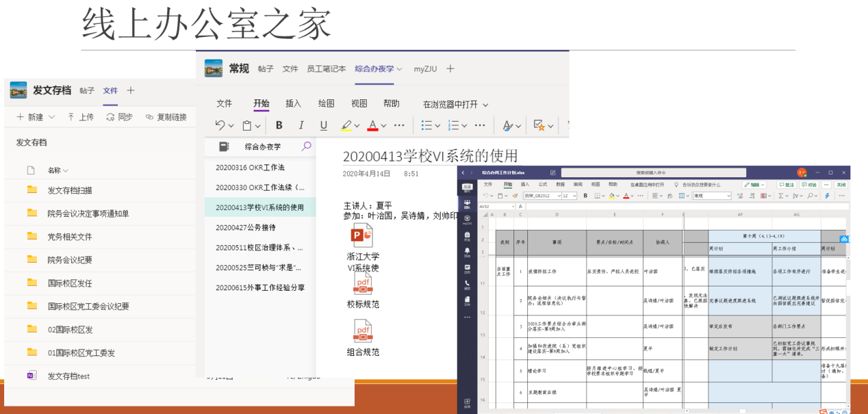Image resolution: width=868 pixels, height=414 pixels.
Task: Select the yellow highlighter color button
Action: point(346,125)
